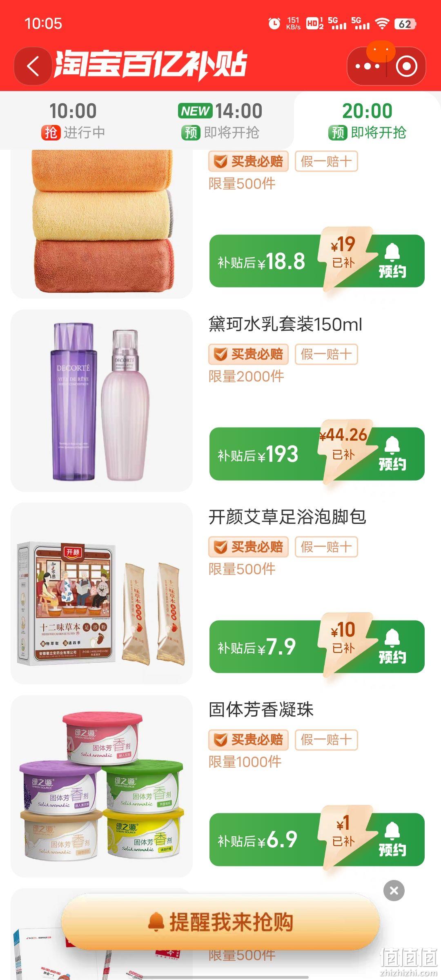
Task: Dismiss the reminder banner with X icon
Action: [x=394, y=891]
